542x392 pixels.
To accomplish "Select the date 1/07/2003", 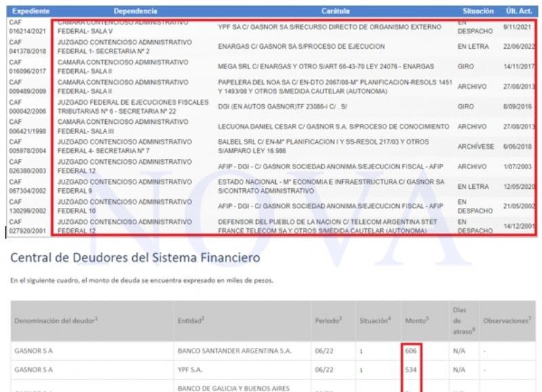I will tap(518, 167).
